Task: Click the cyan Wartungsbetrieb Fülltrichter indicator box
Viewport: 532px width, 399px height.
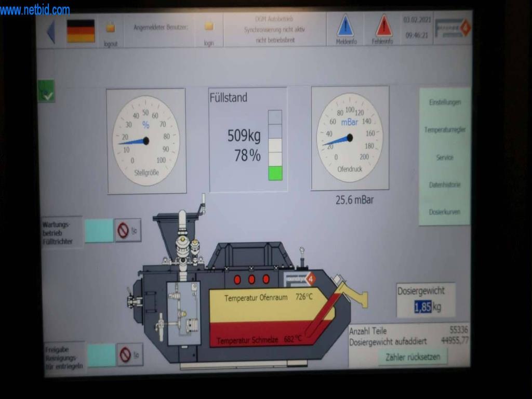Action: point(99,230)
